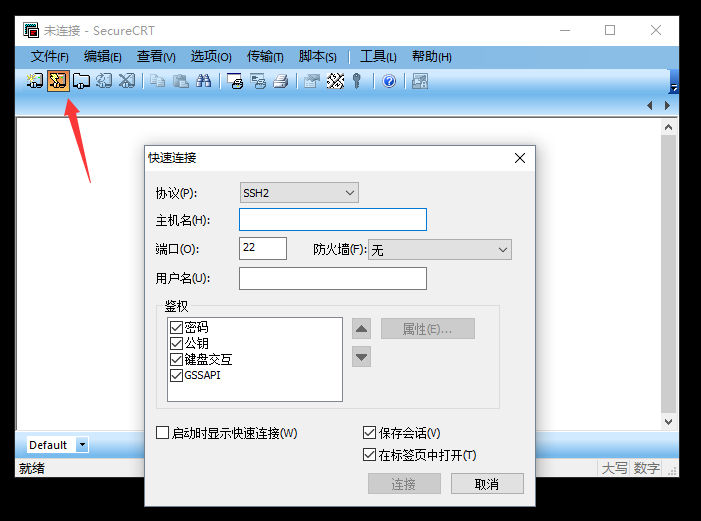Click the terminal vertical scrollbar down arrow
This screenshot has height=521, width=701.
coord(668,422)
